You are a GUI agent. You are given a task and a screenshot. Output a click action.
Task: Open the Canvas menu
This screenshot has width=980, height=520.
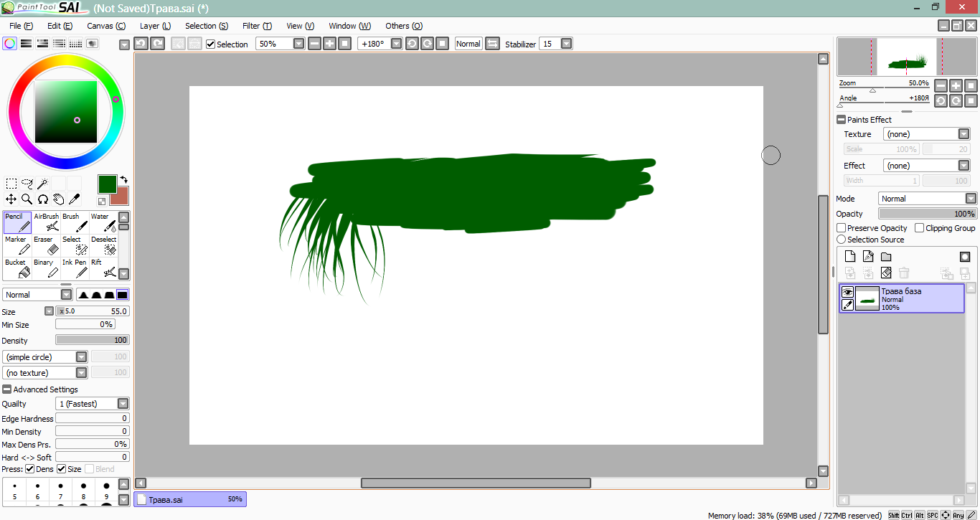106,26
